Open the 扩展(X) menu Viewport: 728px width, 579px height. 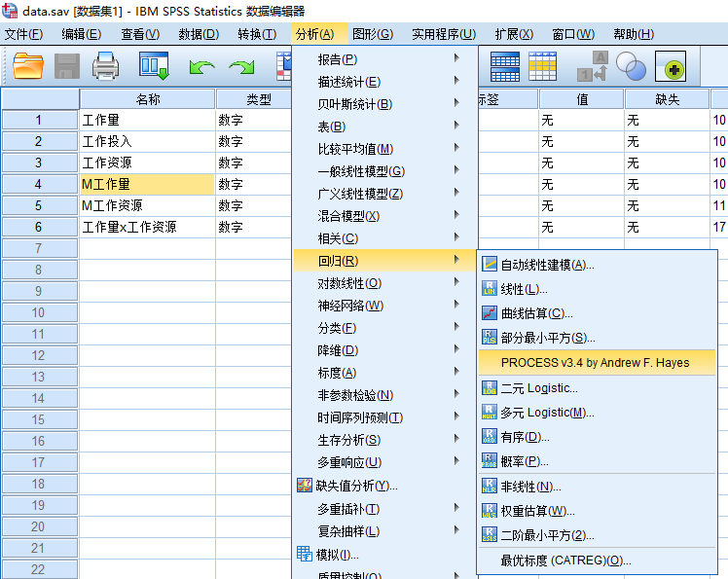coord(514,34)
